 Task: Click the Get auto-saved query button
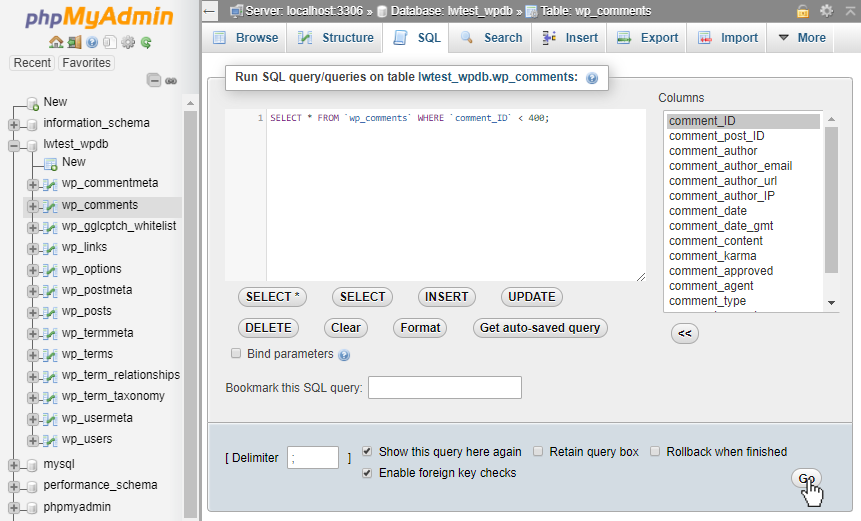540,327
